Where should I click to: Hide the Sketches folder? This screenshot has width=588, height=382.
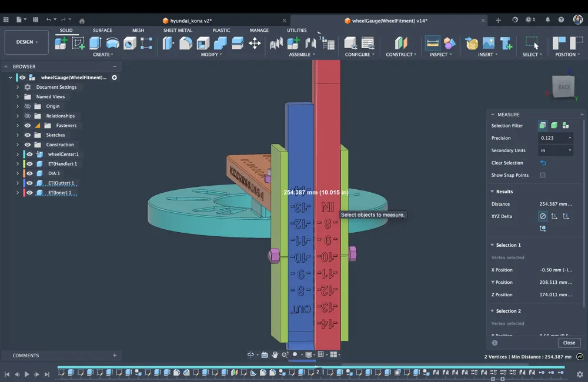pos(28,135)
